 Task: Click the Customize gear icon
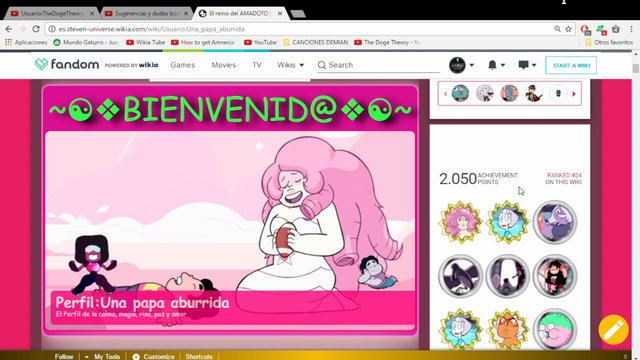[x=136, y=356]
